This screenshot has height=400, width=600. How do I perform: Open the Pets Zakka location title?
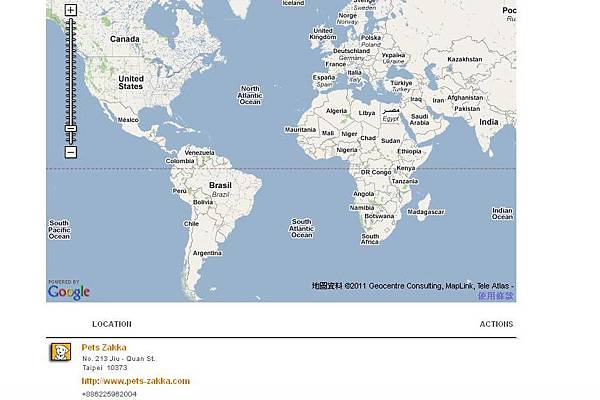pyautogui.click(x=104, y=348)
